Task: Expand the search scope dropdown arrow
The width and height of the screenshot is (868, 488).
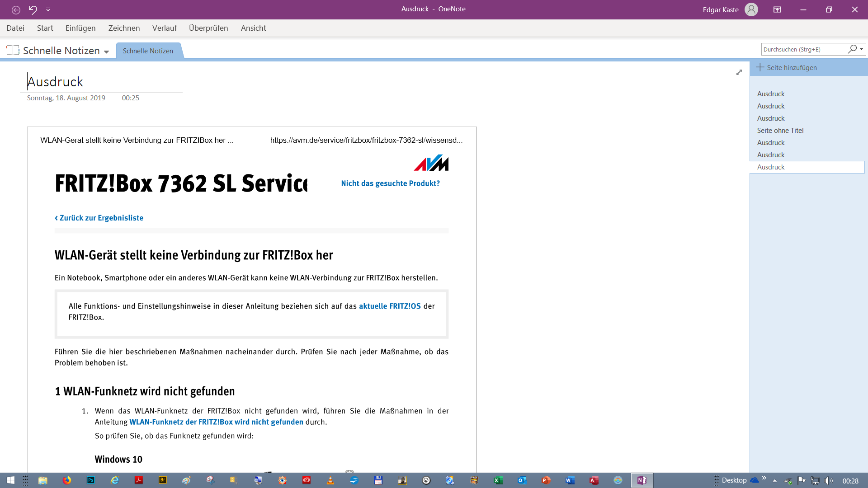Action: point(862,49)
